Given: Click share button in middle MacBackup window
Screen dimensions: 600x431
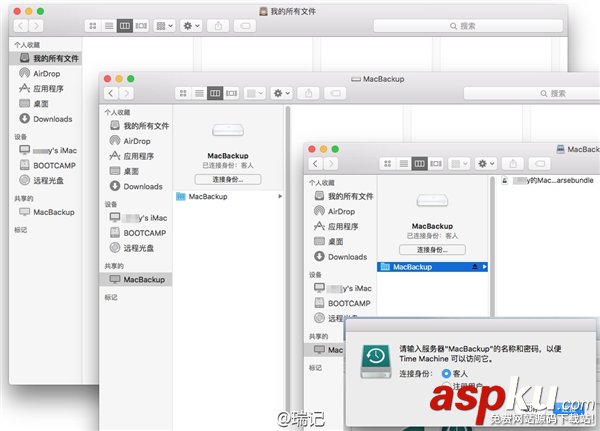Looking at the screenshot, I should [x=308, y=93].
